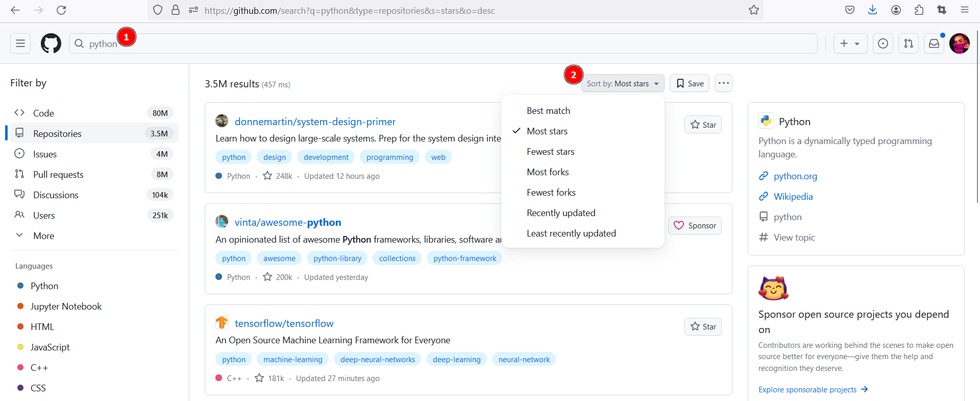Show Pull requests search results
Screen dimensions: 980x401
coord(94,174)
